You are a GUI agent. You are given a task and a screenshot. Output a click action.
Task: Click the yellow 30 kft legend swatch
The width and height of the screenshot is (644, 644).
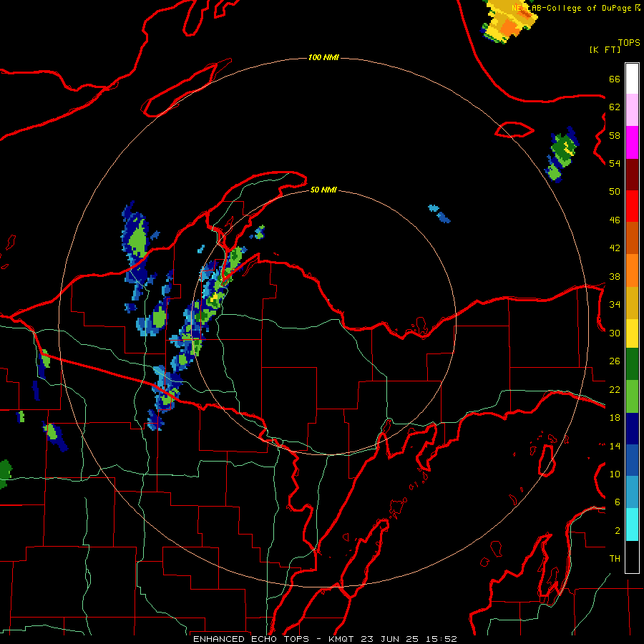click(x=632, y=333)
